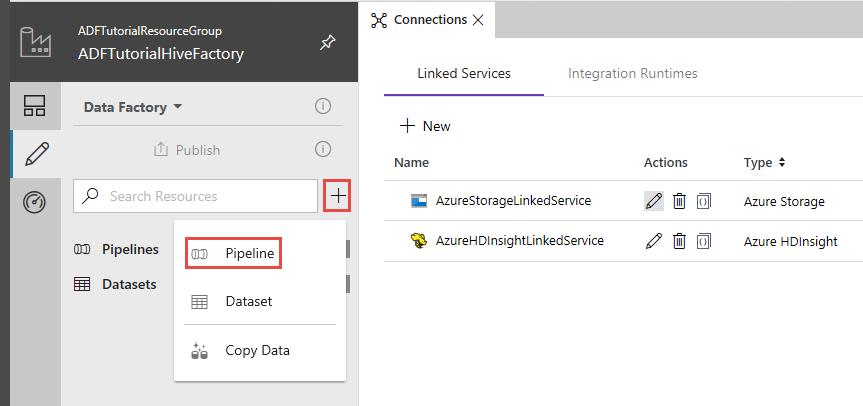Click the magnifier icon in search box
Image resolution: width=863 pixels, height=406 pixels.
click(x=92, y=196)
